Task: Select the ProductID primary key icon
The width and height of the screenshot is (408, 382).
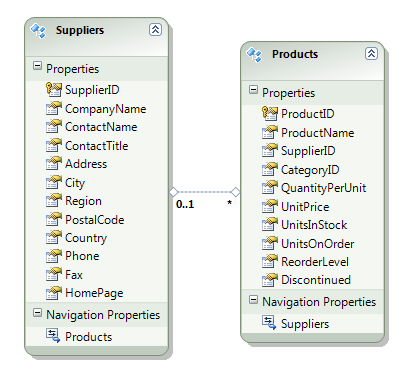Action: 270,113
